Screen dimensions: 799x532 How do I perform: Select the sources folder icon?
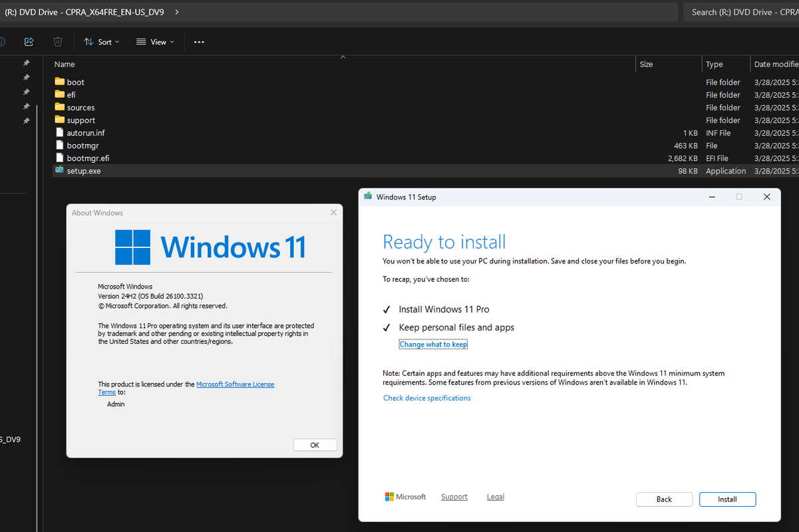pos(60,107)
